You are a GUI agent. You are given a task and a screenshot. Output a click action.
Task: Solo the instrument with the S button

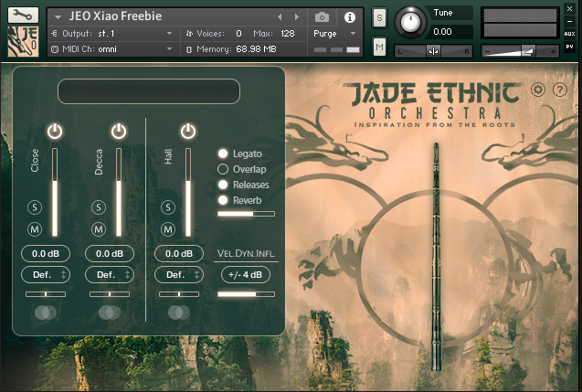point(379,17)
